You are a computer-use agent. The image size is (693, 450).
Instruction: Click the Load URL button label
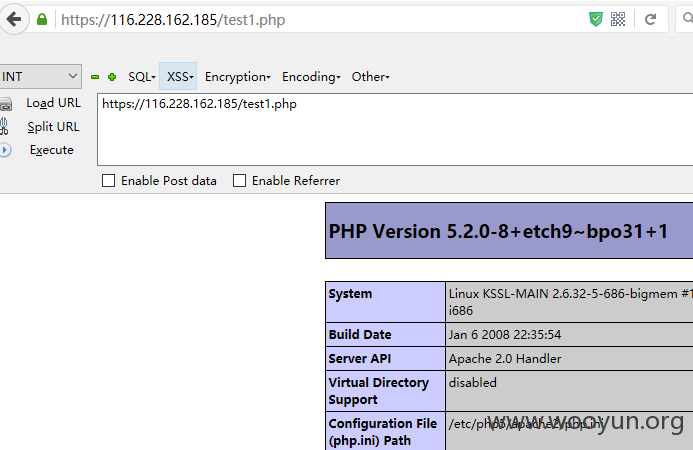pyautogui.click(x=53, y=103)
